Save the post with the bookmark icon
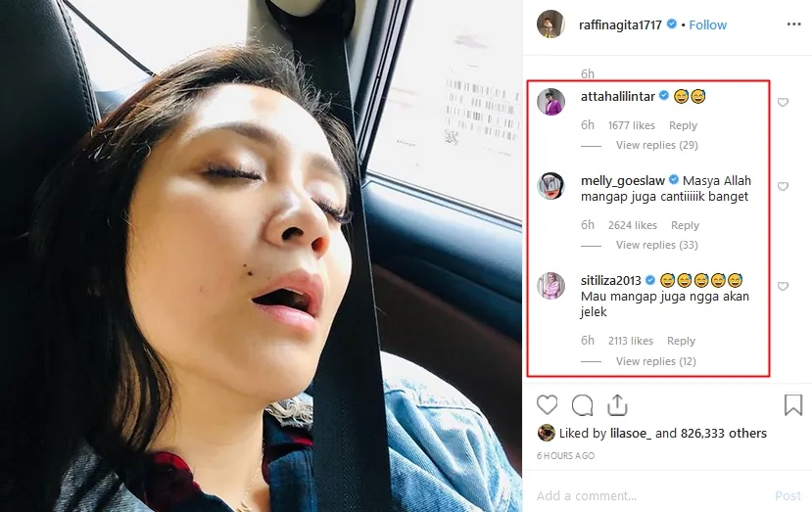812x512 pixels. point(792,405)
